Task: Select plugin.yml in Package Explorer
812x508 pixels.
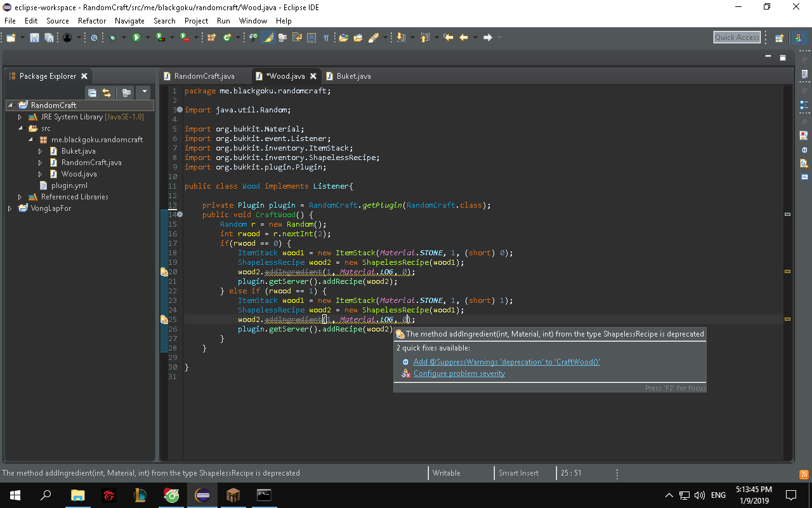Action: coord(69,185)
